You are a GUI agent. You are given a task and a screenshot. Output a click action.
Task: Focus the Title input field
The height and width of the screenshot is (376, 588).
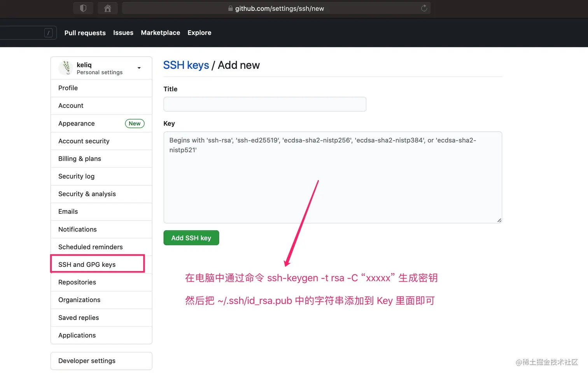pyautogui.click(x=264, y=104)
